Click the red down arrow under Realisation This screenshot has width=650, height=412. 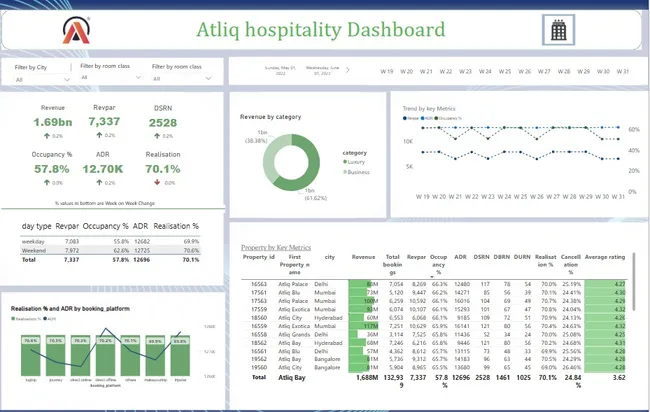click(157, 182)
